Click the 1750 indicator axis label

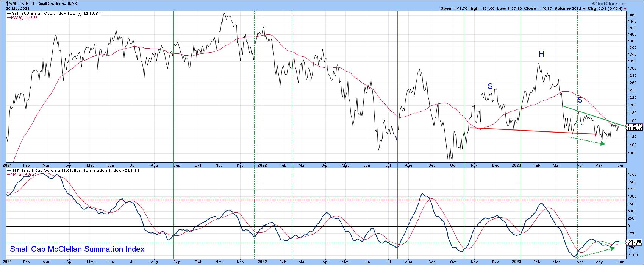click(633, 175)
